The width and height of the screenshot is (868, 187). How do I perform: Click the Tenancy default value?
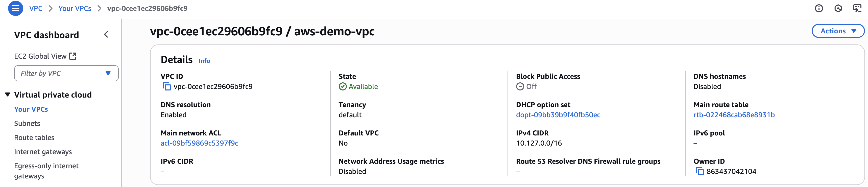point(350,115)
